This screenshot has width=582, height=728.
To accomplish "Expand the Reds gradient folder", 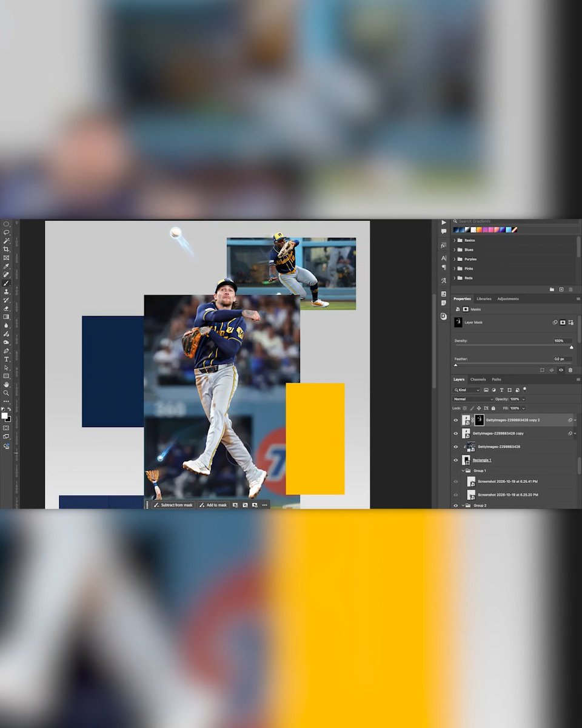I will [455, 278].
